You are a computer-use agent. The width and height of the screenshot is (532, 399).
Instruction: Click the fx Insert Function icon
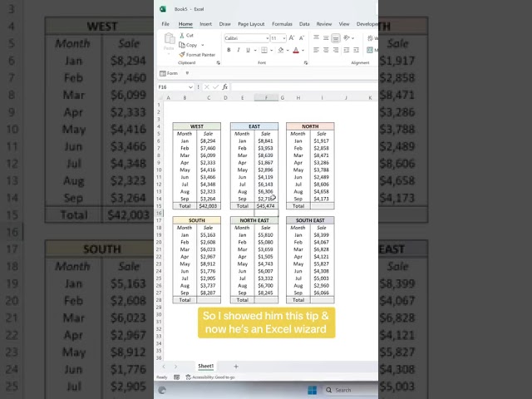coord(225,87)
